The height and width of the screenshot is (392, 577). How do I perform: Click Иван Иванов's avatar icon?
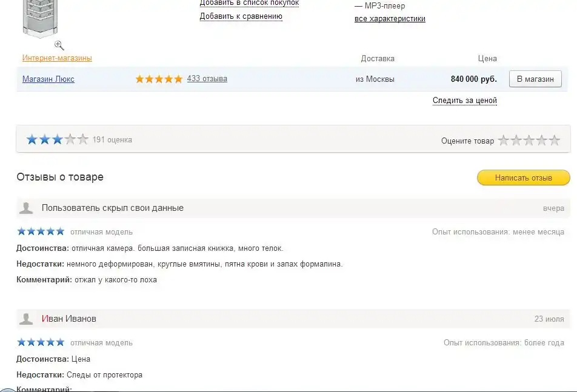pos(26,319)
